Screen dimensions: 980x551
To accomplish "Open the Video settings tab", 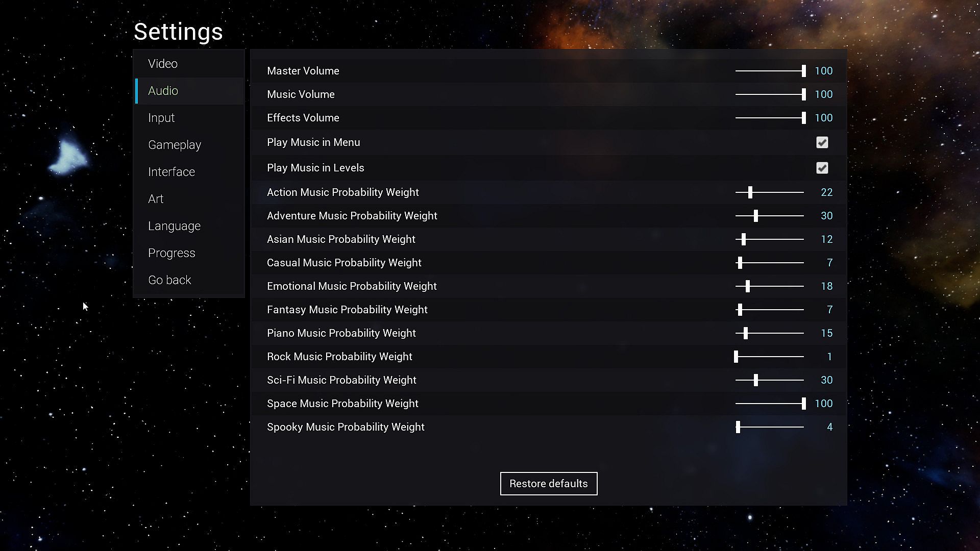I will pyautogui.click(x=163, y=64).
